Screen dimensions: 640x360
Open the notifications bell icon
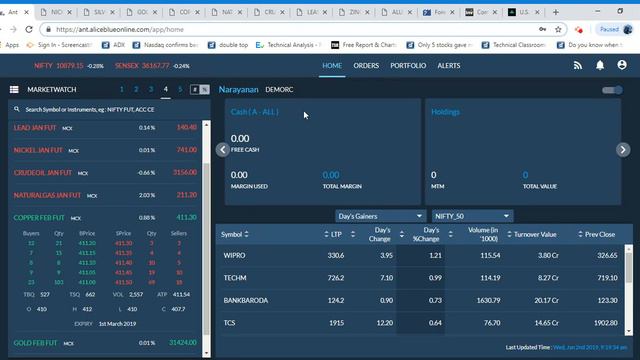[x=600, y=65]
